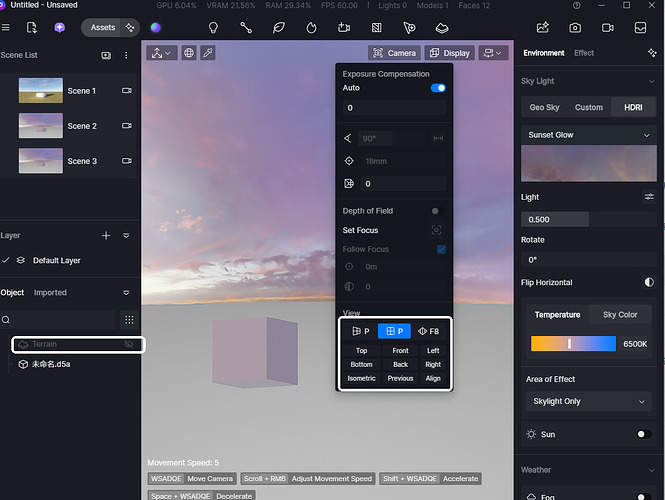This screenshot has width=665, height=500.
Task: Select the fire particle tool
Action: [x=311, y=28]
